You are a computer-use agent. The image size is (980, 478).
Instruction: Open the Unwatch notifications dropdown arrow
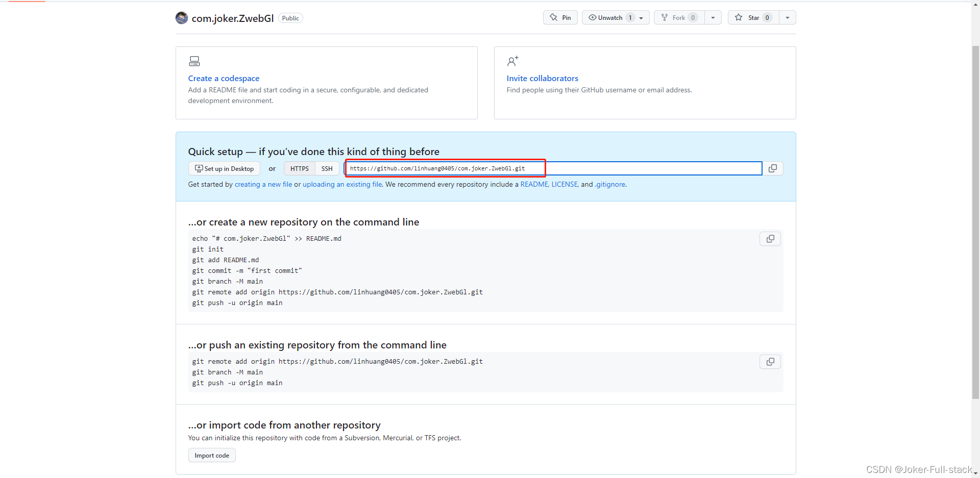pos(641,18)
